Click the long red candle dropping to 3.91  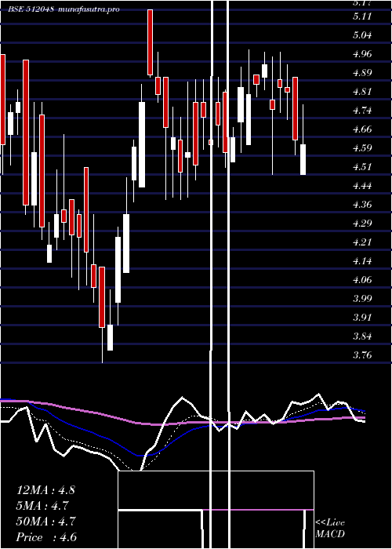tap(102, 297)
